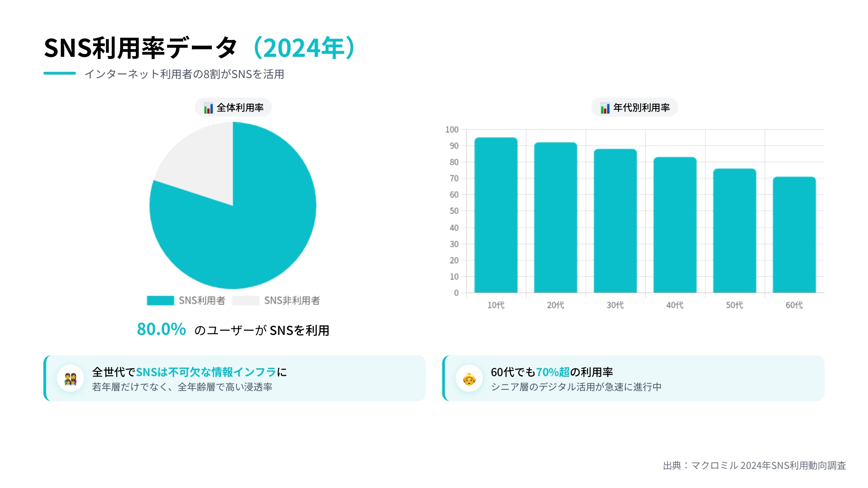Click the のユーザーが SNSを利用 caption
This screenshot has width=868, height=488.
click(262, 331)
